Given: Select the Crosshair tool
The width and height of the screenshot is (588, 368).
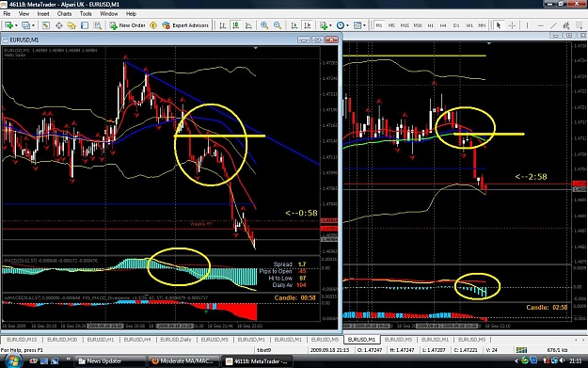Looking at the screenshot, I should (512, 25).
